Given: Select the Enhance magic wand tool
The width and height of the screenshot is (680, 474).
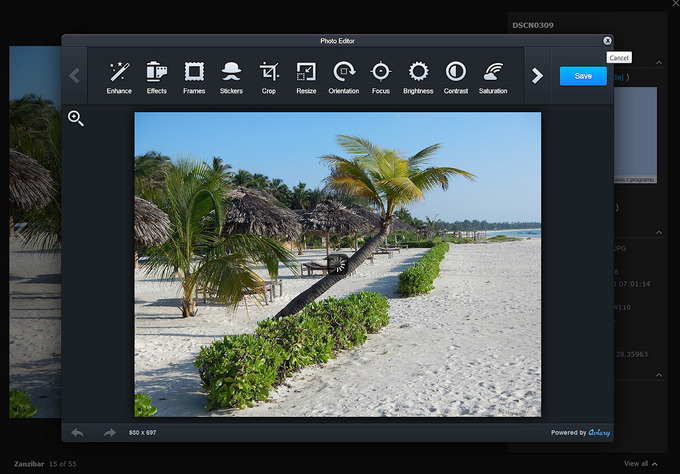Looking at the screenshot, I should pyautogui.click(x=119, y=77).
